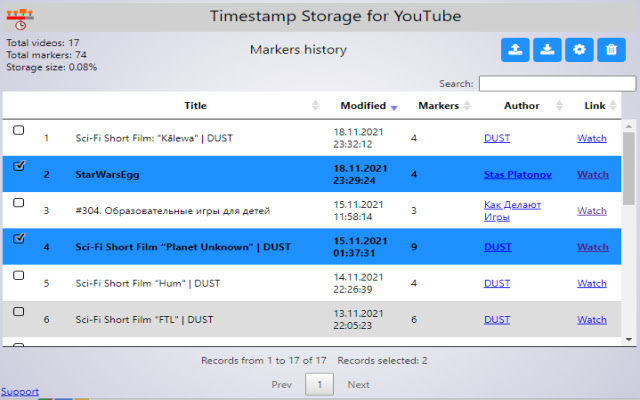The height and width of the screenshot is (400, 640).
Task: Click the Records selected: 2 status text
Action: pos(382,360)
